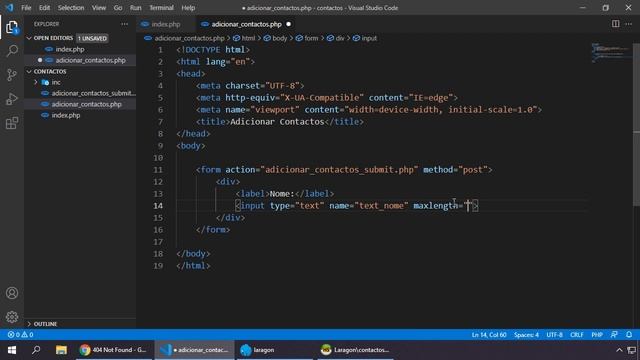The height and width of the screenshot is (360, 640).
Task: Click the unsaved dot on adicionar_contactos.php tab
Action: pos(289,24)
